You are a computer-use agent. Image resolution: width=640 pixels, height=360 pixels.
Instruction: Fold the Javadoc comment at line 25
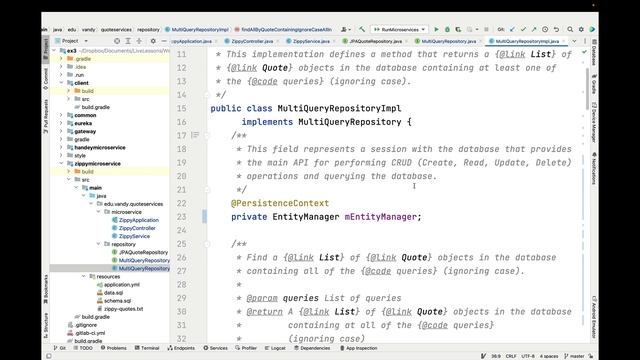tap(207, 244)
